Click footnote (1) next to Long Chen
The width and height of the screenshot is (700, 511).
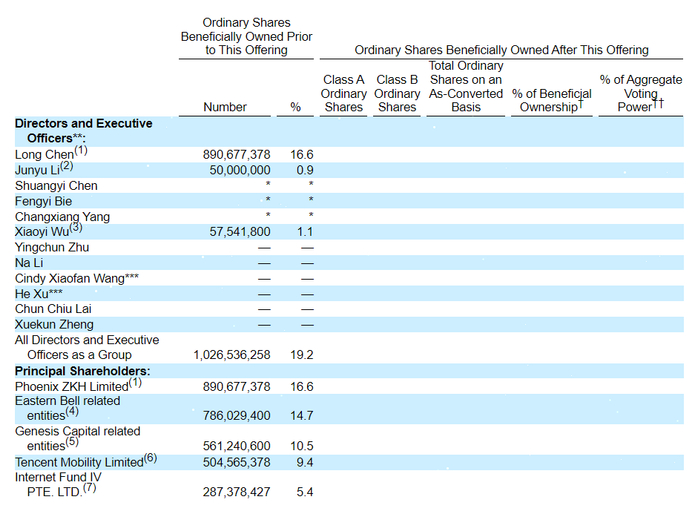(x=80, y=151)
